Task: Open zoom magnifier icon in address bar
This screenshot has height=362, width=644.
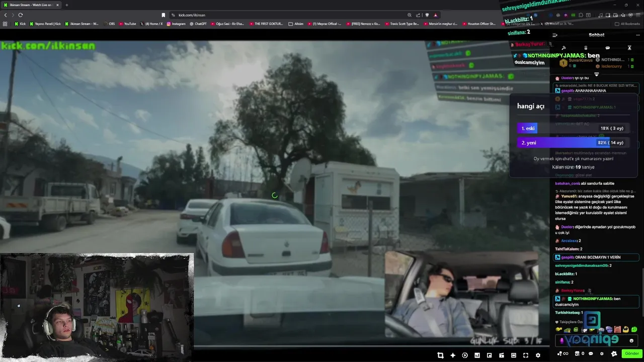Action: click(x=410, y=15)
